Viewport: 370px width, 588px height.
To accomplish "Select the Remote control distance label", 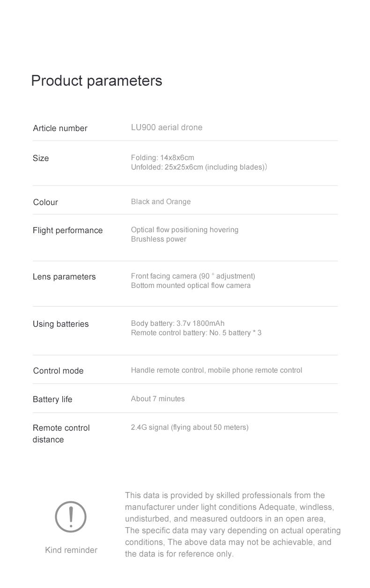I will pyautogui.click(x=61, y=434).
